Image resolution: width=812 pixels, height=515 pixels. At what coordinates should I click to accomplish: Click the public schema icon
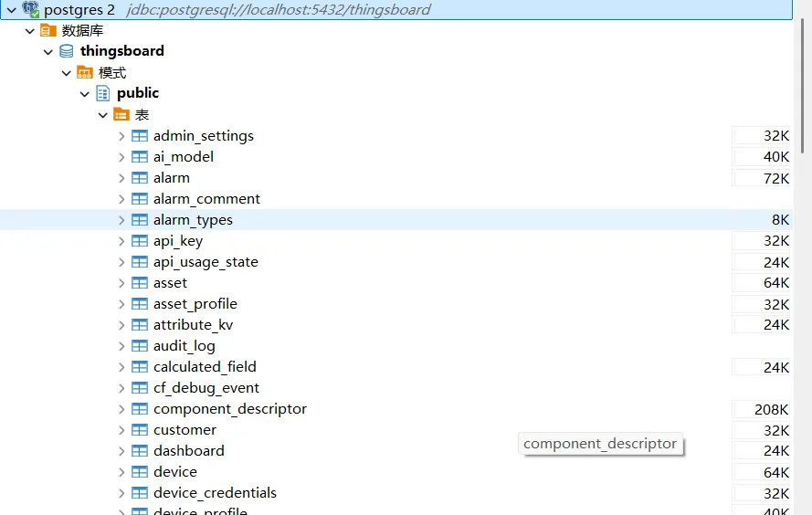103,93
